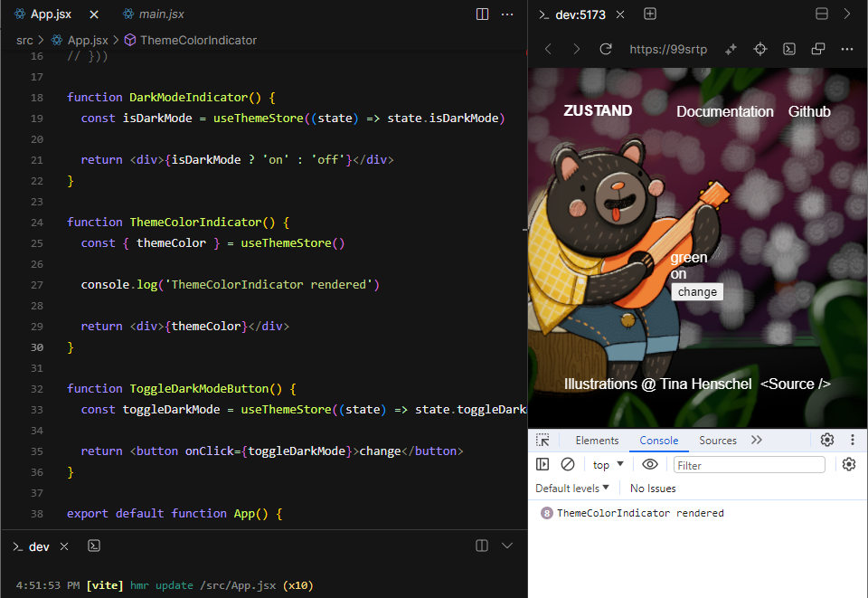868x598 pixels.
Task: Toggle the preview panel layout icon
Action: pos(822,14)
